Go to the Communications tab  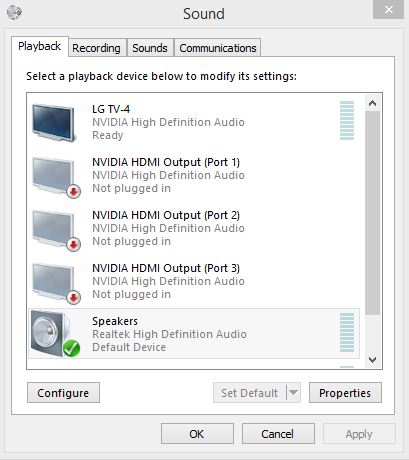[x=218, y=48]
